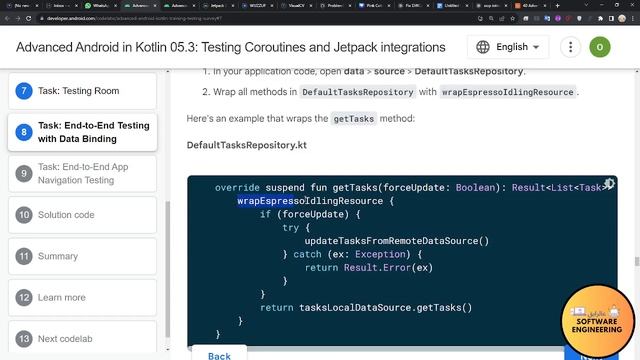Click 'updateTasksFromRemoteDataSource()' in the code
The width and height of the screenshot is (640, 360).
pyautogui.click(x=397, y=241)
